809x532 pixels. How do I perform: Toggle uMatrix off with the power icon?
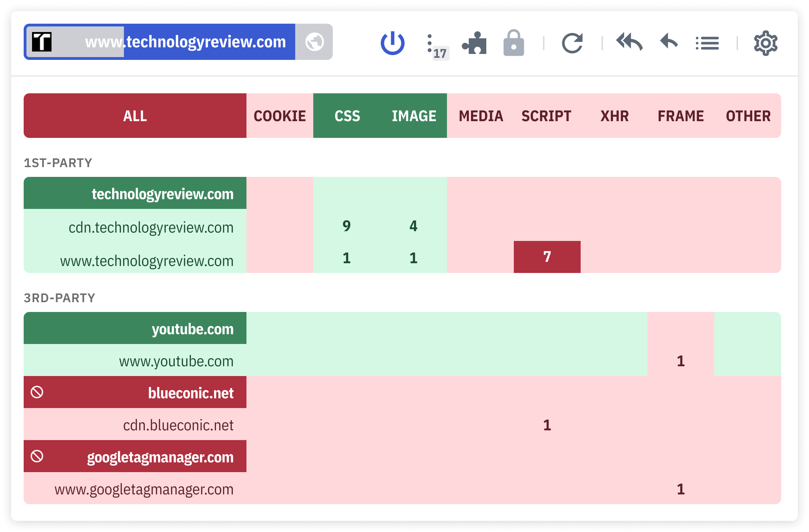[x=393, y=42]
